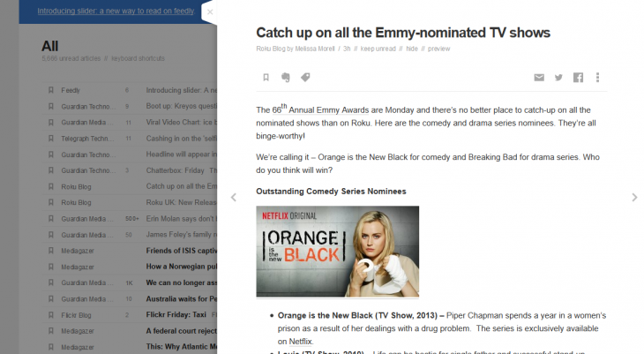Click the 'preview' link under the title
644x354 pixels.
(x=439, y=49)
